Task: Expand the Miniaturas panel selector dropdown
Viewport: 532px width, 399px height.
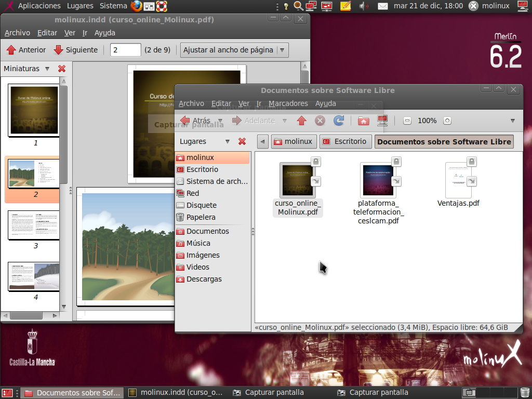Action: (47, 69)
